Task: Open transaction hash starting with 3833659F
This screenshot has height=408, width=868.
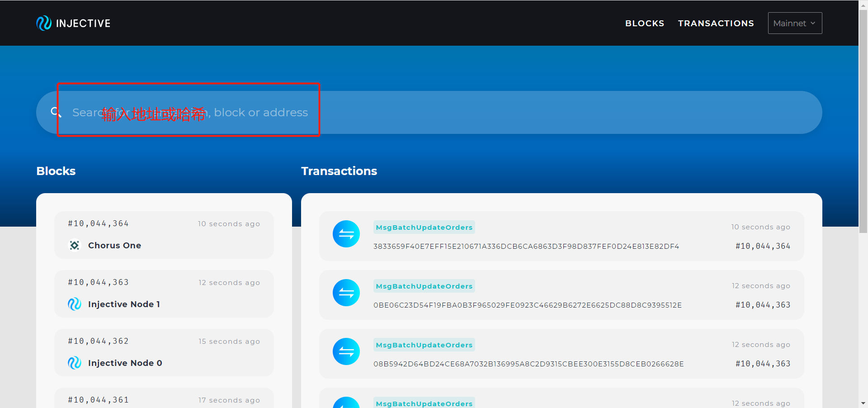Action: pyautogui.click(x=526, y=247)
